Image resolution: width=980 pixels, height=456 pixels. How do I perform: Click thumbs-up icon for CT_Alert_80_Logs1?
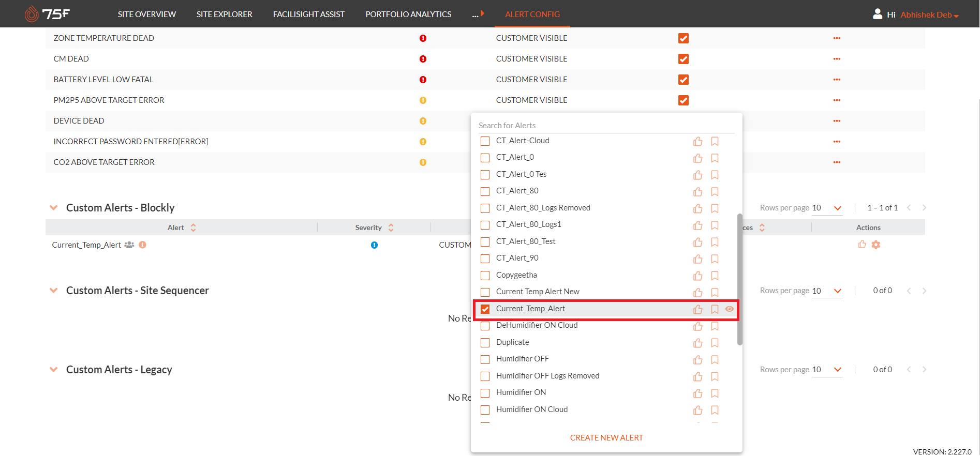pos(698,225)
